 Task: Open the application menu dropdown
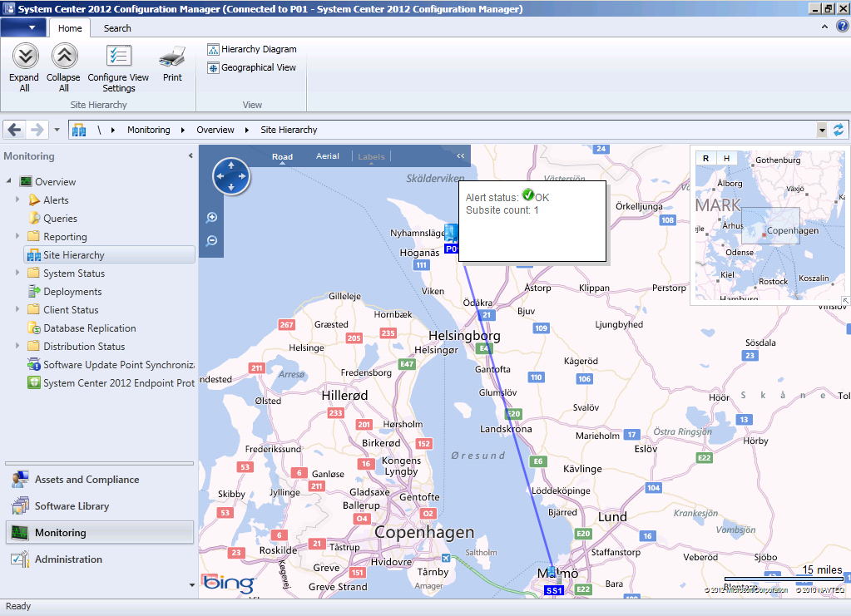(23, 27)
